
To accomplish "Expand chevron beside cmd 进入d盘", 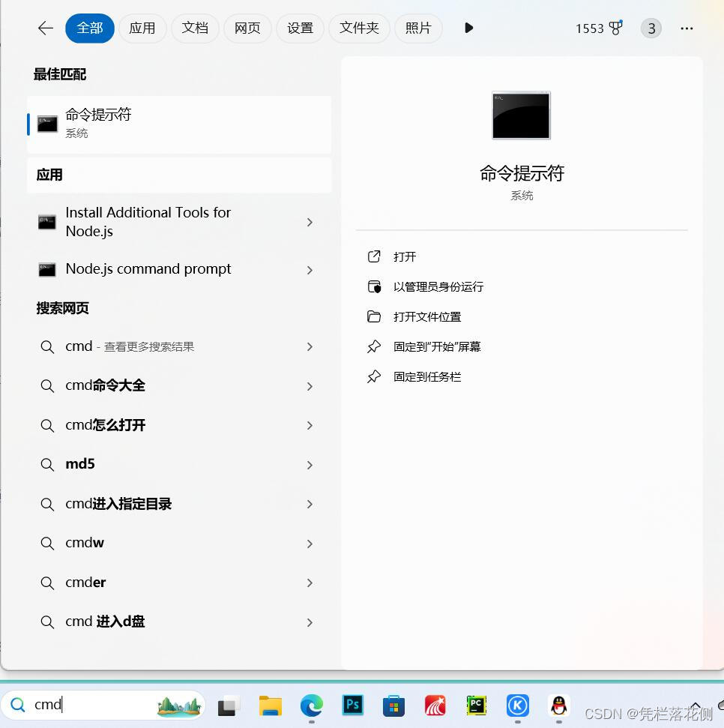I will tap(310, 622).
